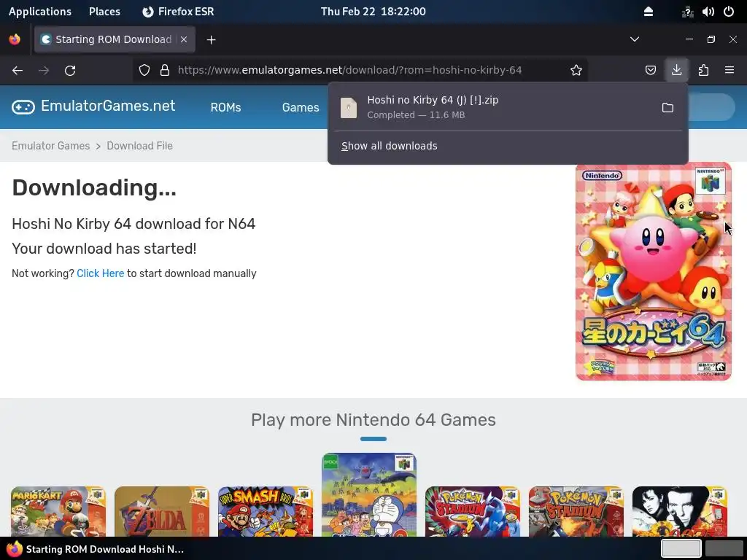Open the Save to Pocket icon
The height and width of the screenshot is (560, 747).
650,71
